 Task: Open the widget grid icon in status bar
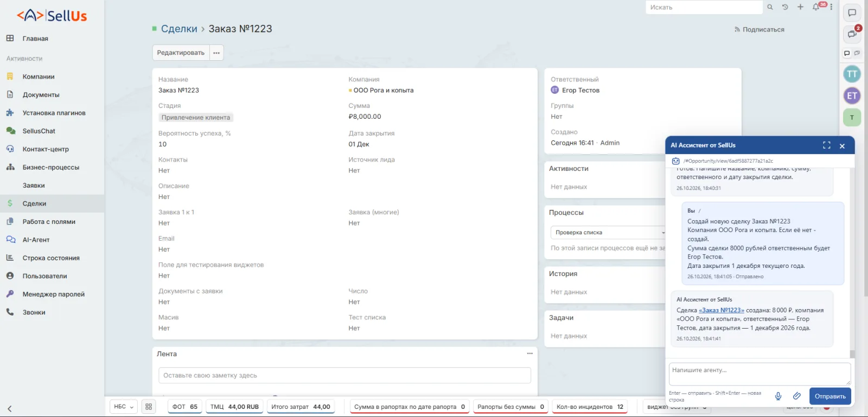(149, 407)
